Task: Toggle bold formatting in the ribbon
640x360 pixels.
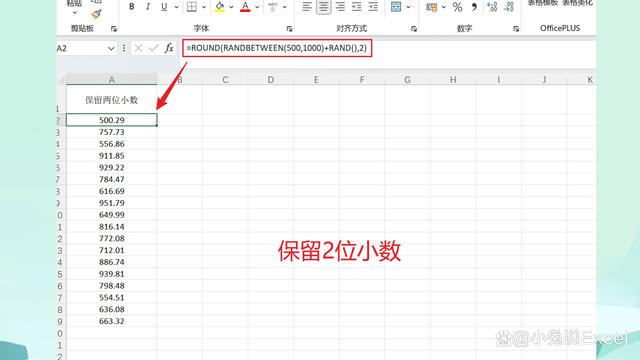Action: [131, 7]
